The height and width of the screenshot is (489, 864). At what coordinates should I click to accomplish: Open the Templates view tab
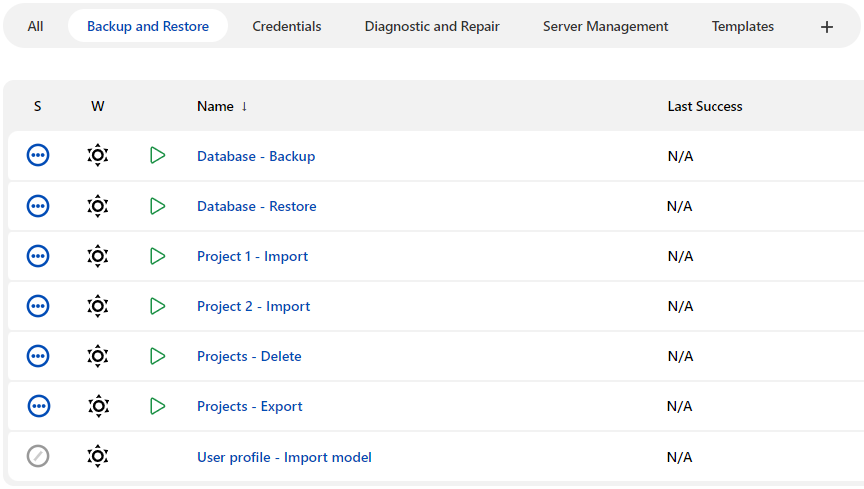tap(742, 27)
